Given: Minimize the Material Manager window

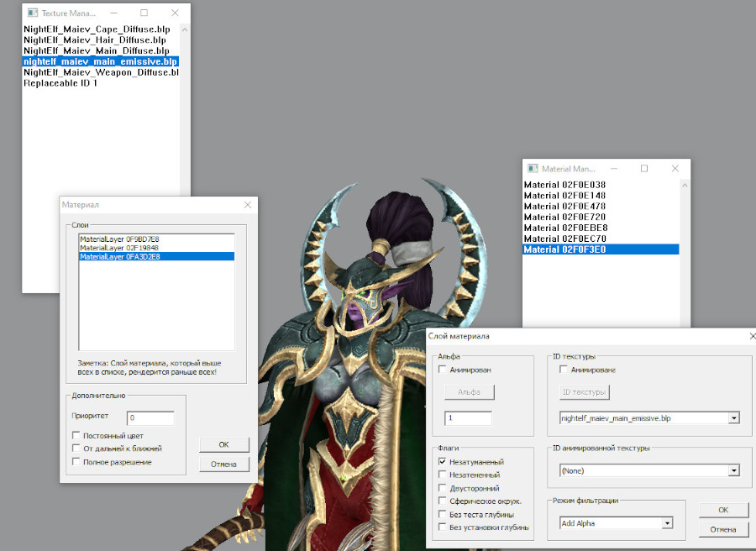Looking at the screenshot, I should tap(614, 168).
